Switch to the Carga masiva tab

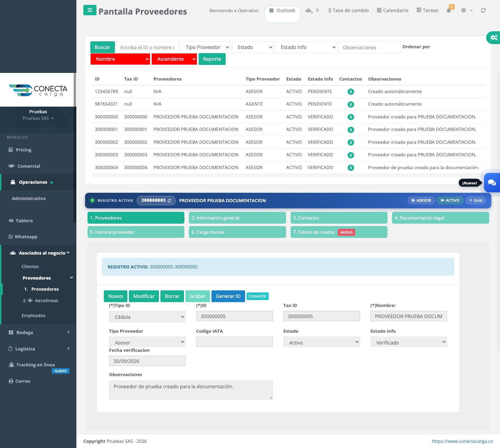(237, 232)
